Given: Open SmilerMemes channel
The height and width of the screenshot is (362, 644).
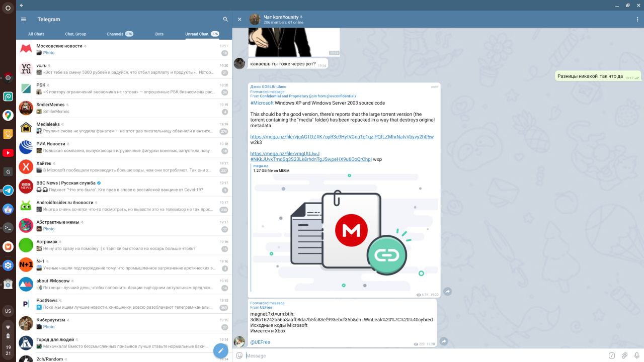Looking at the screenshot, I should (x=124, y=108).
